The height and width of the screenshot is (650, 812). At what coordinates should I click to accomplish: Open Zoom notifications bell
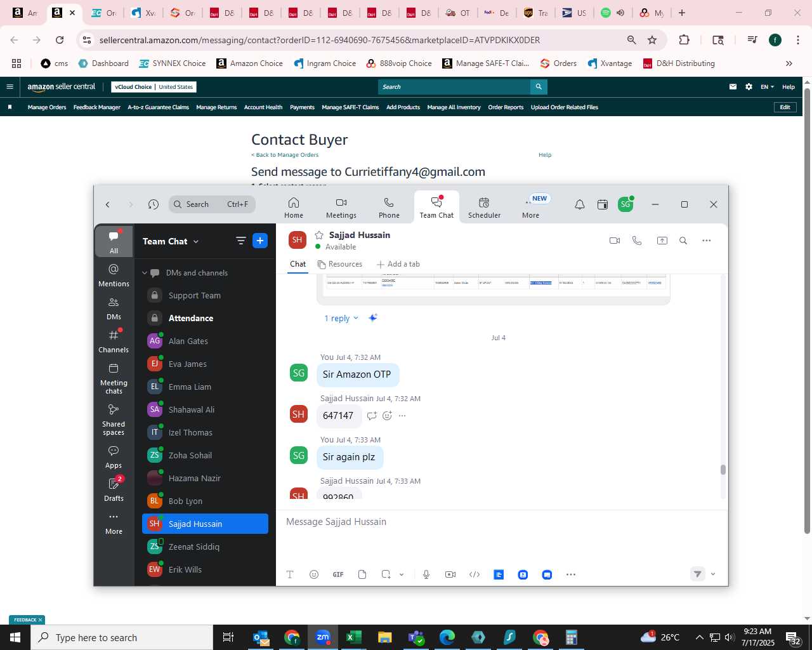(580, 204)
